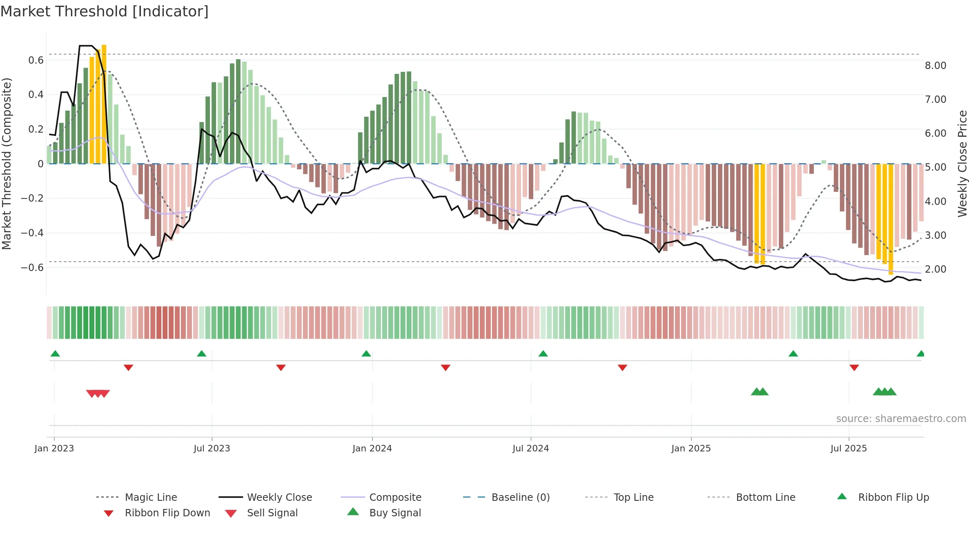Click the Ribbon Flip Up triangle just before Jul 2023

pos(202,353)
